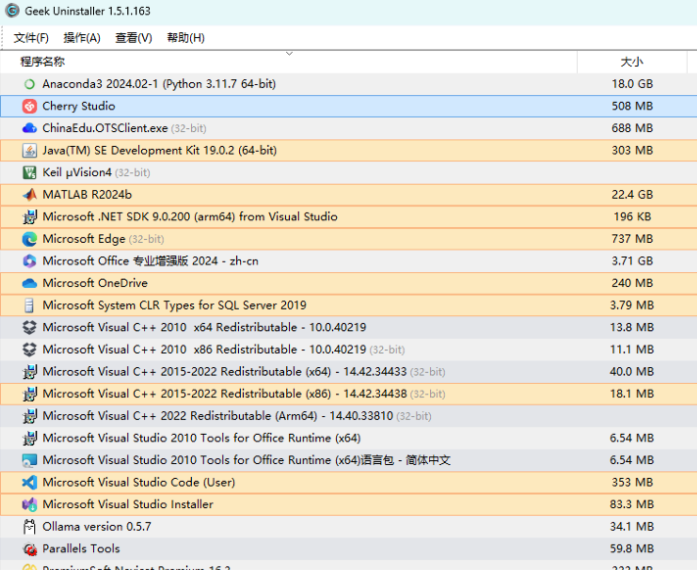This screenshot has width=697, height=570.
Task: Click the Keil µVision4 icon
Action: (x=29, y=173)
